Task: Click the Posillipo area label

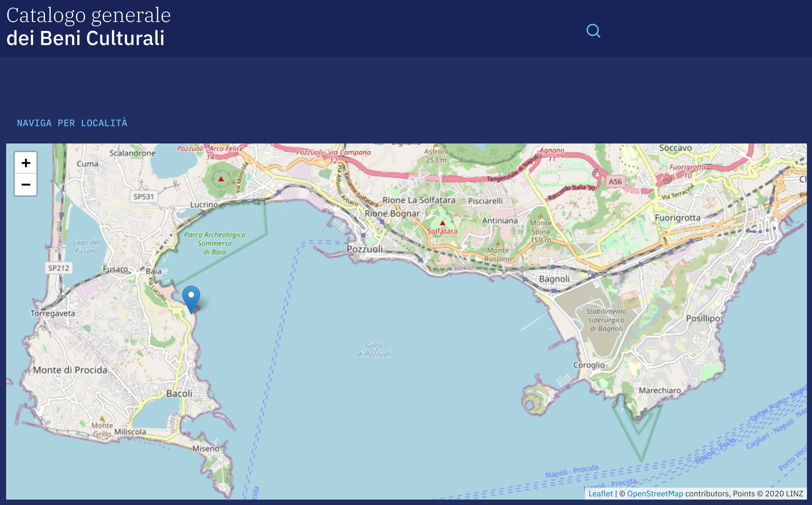Action: coord(703,318)
